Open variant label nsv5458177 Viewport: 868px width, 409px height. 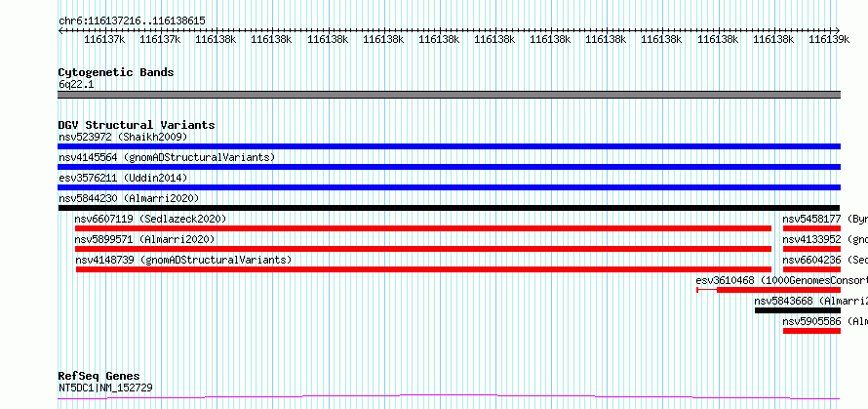(825, 219)
